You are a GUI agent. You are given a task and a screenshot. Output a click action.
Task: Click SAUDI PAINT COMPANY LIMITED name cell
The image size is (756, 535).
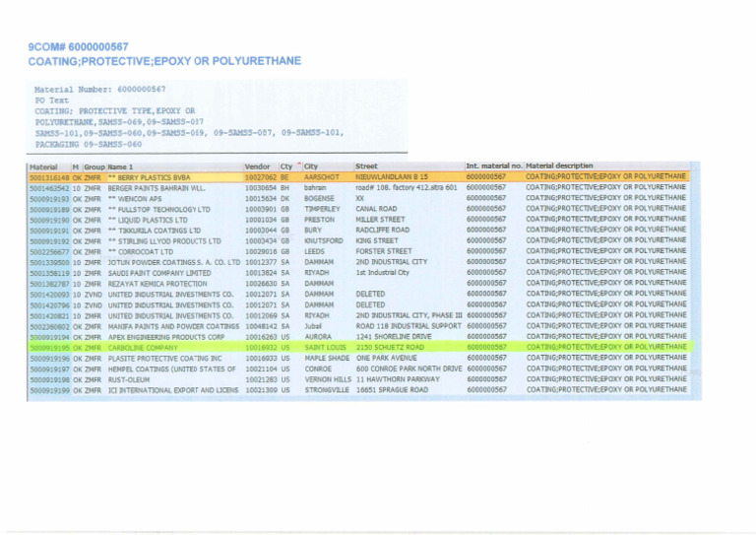tap(159, 273)
